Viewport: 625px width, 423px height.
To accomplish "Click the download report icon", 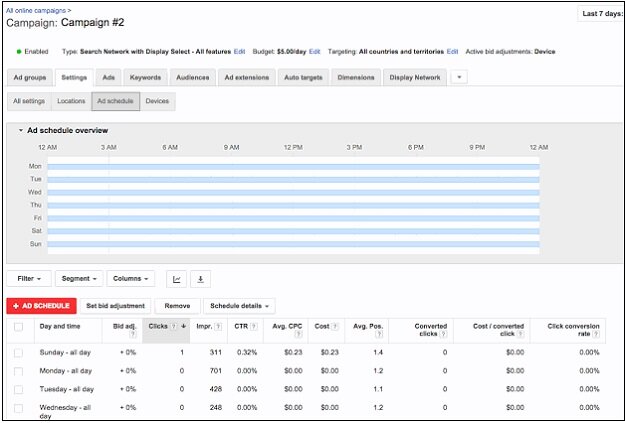I will tap(199, 279).
